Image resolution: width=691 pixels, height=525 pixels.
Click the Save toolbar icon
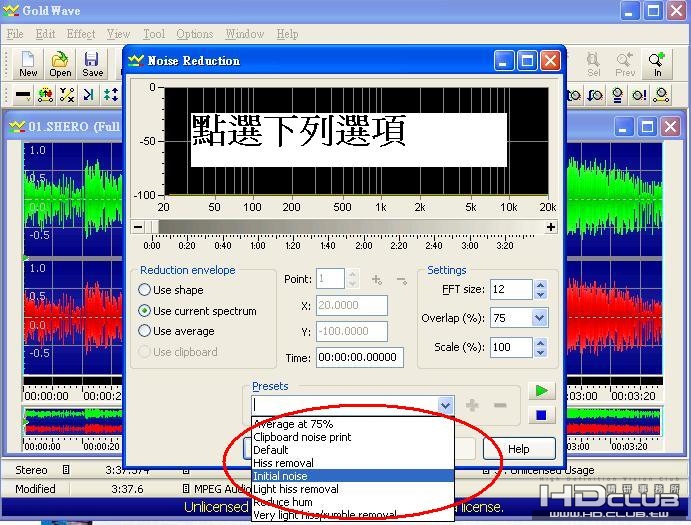92,64
